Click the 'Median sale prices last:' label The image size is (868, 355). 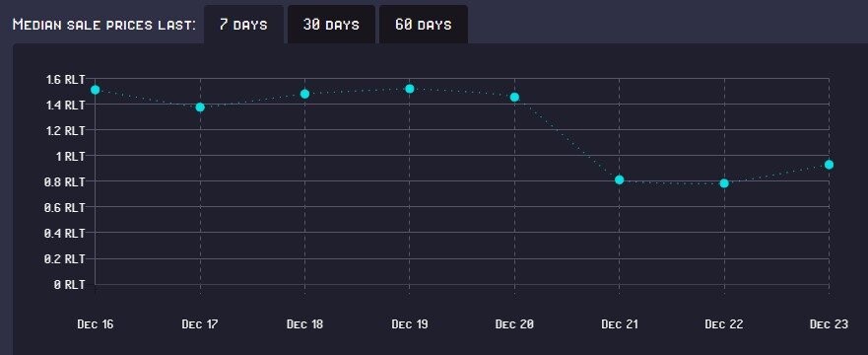click(104, 25)
